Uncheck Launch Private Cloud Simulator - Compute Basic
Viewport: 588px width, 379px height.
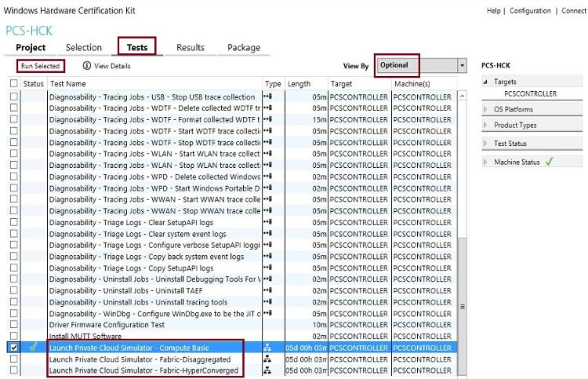pos(14,348)
